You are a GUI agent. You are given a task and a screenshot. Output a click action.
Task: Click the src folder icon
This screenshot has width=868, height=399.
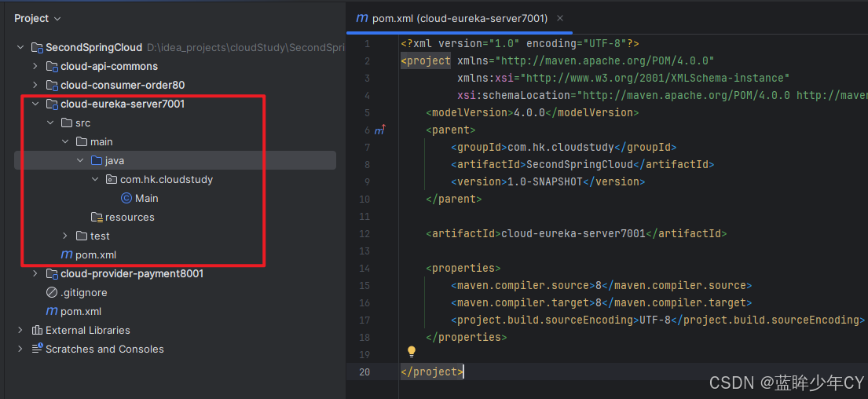67,123
